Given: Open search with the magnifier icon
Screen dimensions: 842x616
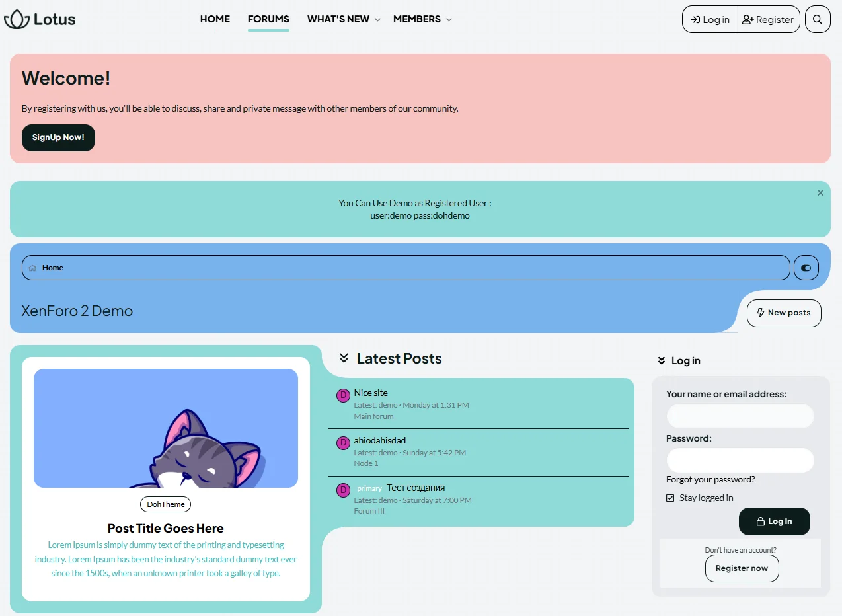Looking at the screenshot, I should [x=818, y=20].
